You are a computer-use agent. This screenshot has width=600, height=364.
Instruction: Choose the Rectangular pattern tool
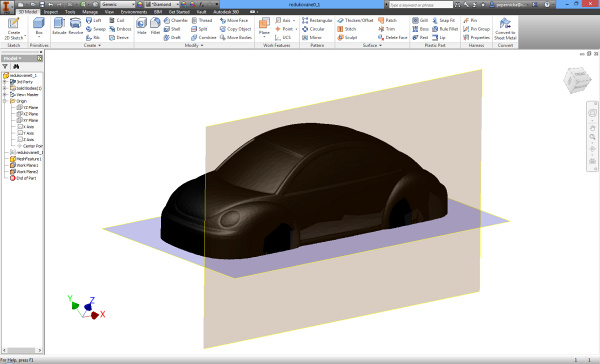pos(317,20)
